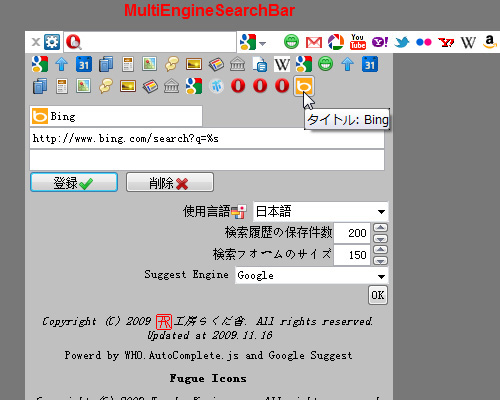Image resolution: width=500 pixels, height=400 pixels.
Task: Open the 日本語 language dropdown
Action: (321, 211)
